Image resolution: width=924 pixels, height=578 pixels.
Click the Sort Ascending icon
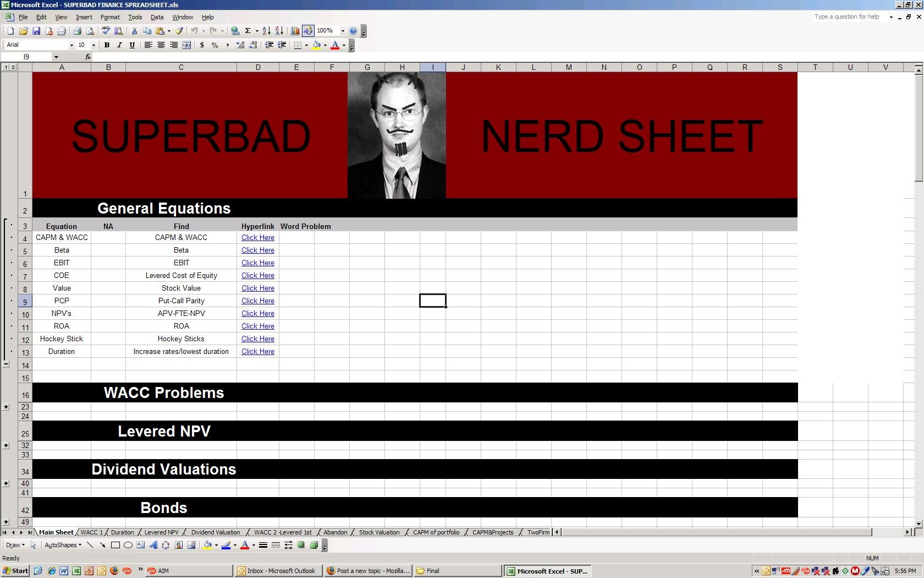tap(266, 31)
